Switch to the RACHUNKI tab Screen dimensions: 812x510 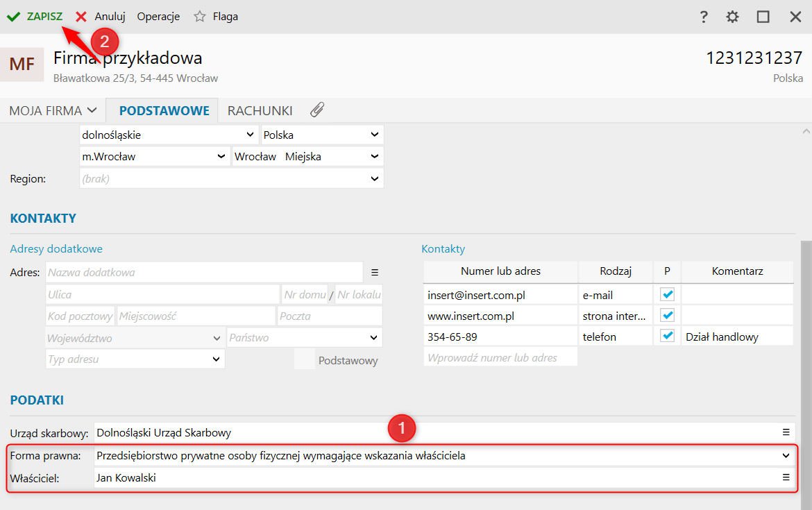(x=260, y=110)
